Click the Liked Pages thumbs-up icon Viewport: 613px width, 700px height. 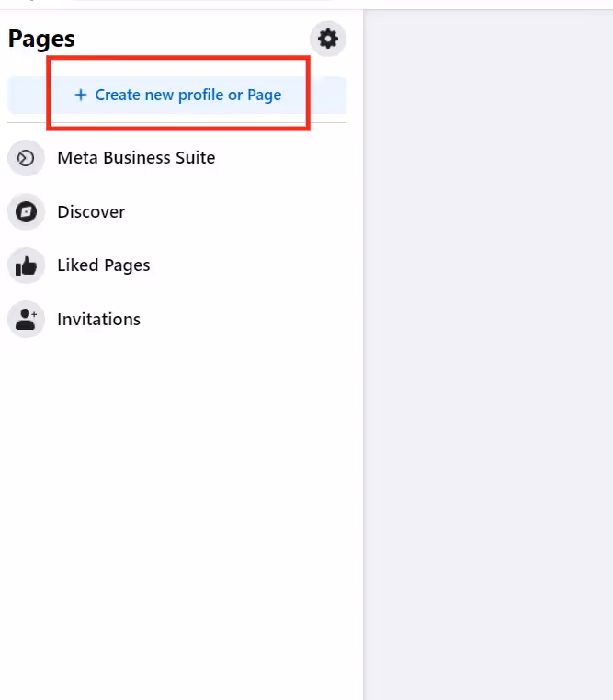coord(26,265)
